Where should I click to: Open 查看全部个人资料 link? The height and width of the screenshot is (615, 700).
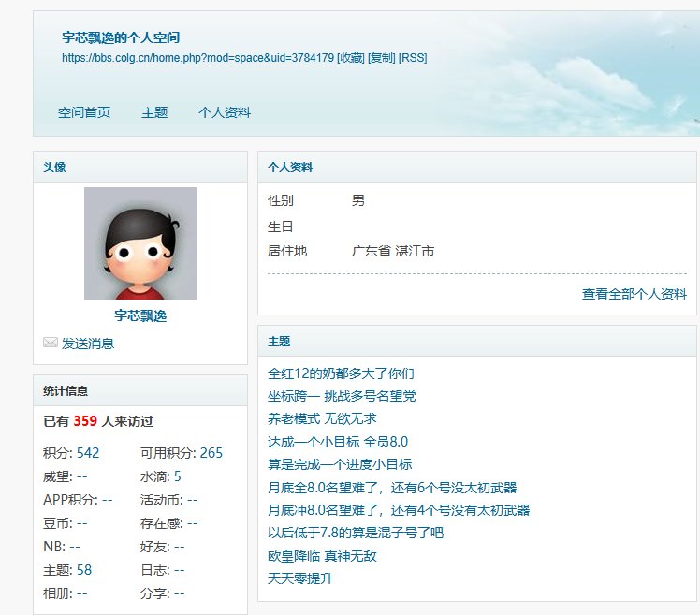tap(634, 294)
